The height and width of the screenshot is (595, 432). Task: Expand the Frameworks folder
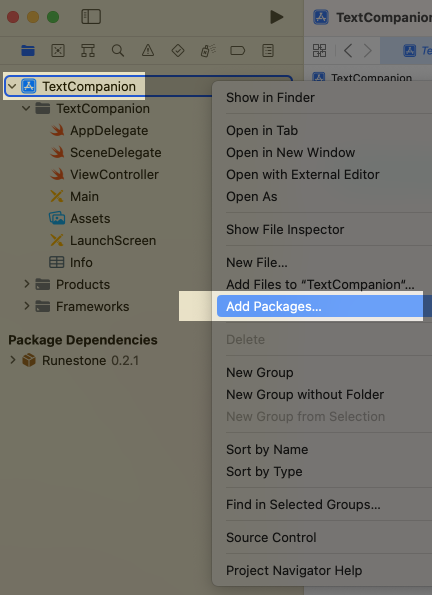point(27,306)
